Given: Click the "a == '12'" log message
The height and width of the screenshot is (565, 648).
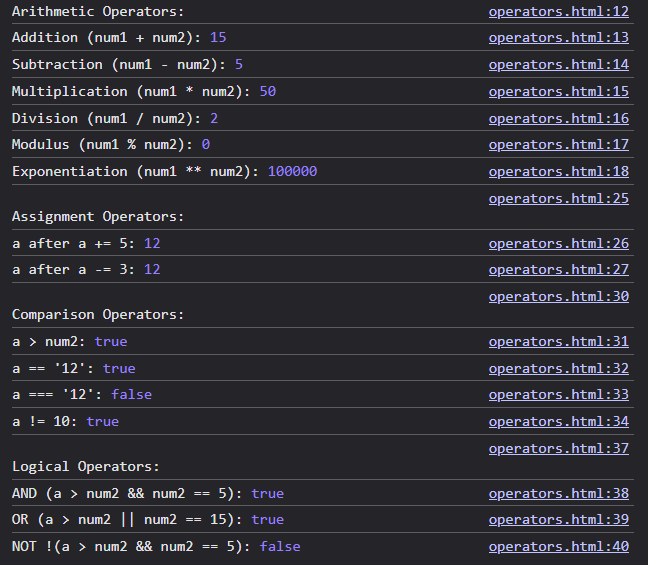Looking at the screenshot, I should tap(74, 368).
